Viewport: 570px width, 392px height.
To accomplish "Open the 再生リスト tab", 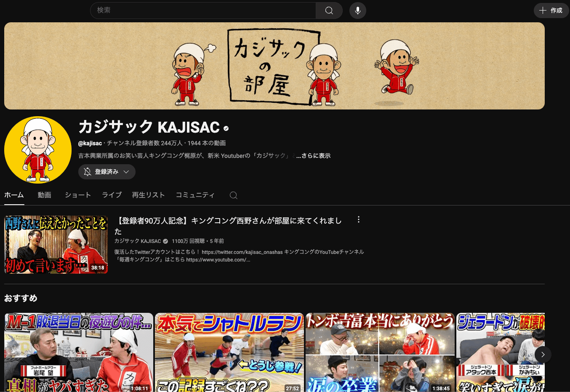I will (148, 195).
